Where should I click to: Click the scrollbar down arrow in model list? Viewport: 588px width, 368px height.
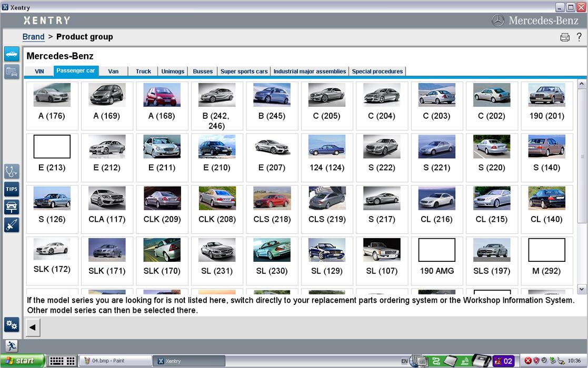point(581,289)
